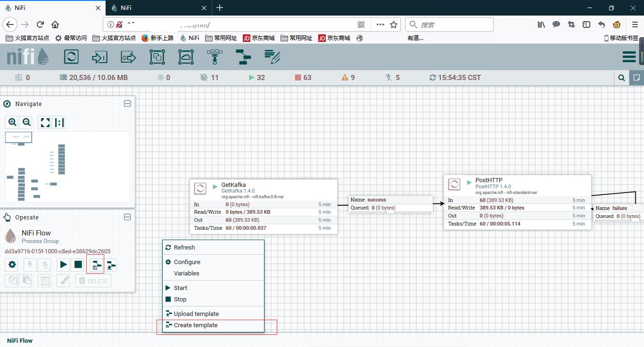Screen dimensions: 644x347
Task: Click the Enable lightning bolt button
Action: tap(31, 265)
